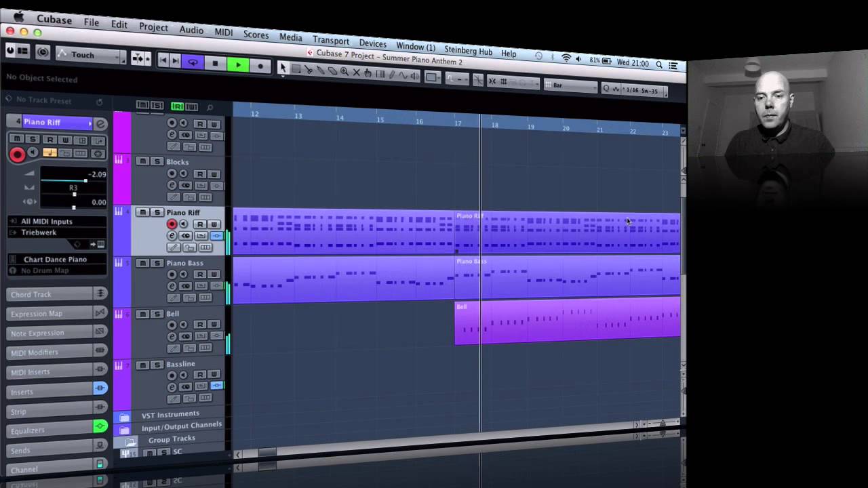The width and height of the screenshot is (868, 488).
Task: Toggle monitor on the Bell track
Action: pos(183,325)
